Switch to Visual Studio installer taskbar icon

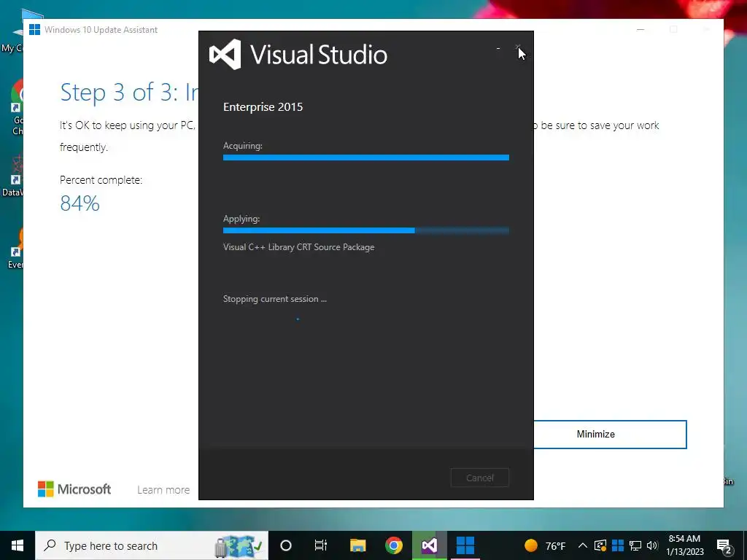tap(429, 545)
